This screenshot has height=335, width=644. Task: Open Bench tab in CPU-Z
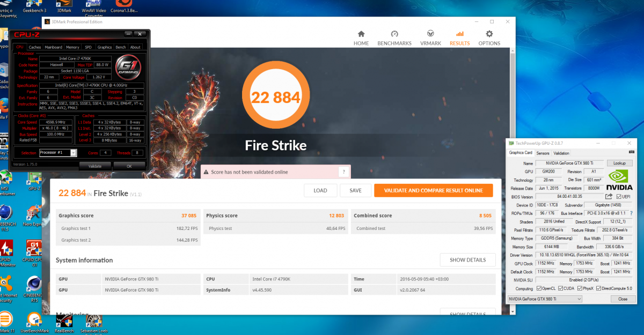click(121, 47)
